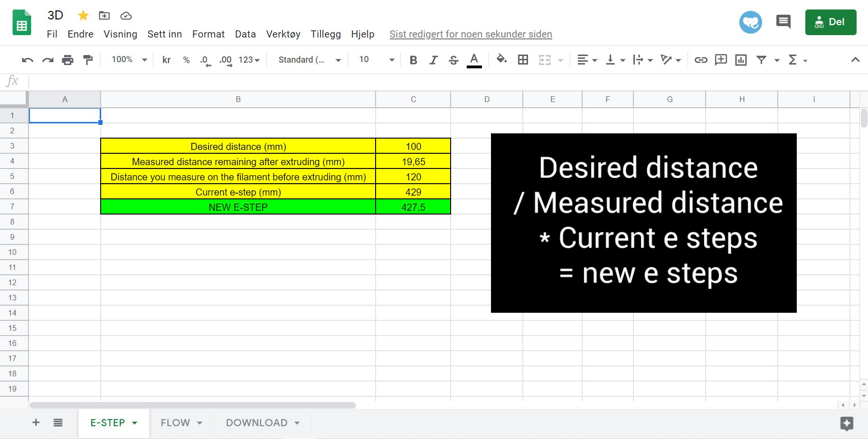Open 'Sist redigert for noen sekunder siden' link
The image size is (868, 439).
point(471,34)
